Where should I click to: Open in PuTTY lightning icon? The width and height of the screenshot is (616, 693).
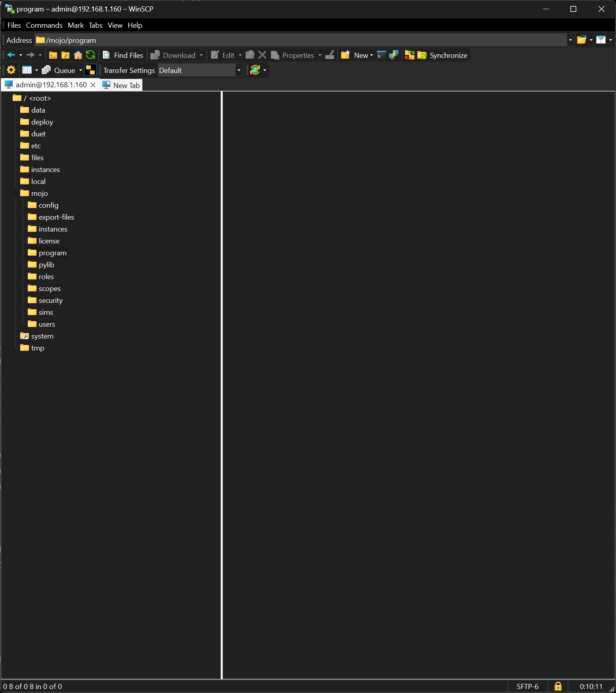click(x=394, y=55)
